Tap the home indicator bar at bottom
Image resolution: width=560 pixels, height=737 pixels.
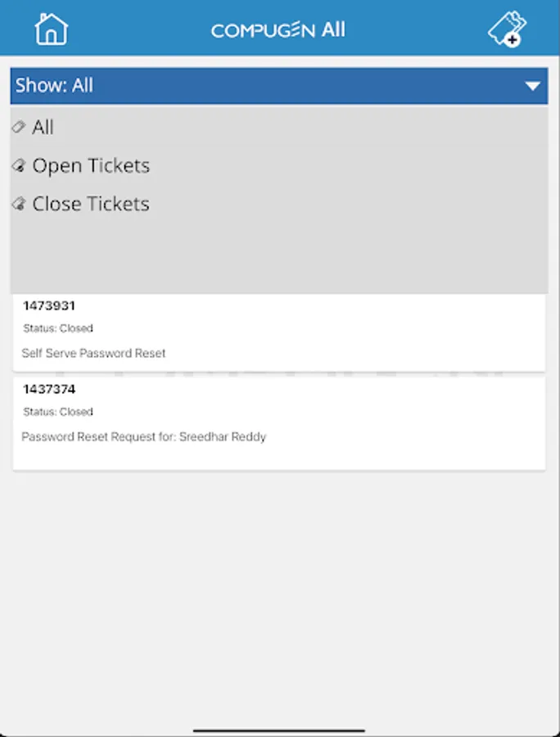(x=279, y=730)
